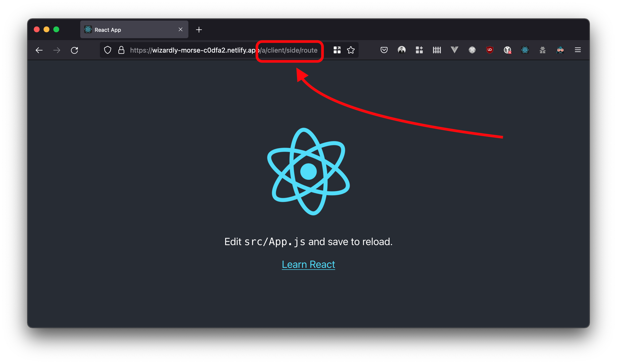
Task: Close the window with red button
Action: [x=37, y=29]
